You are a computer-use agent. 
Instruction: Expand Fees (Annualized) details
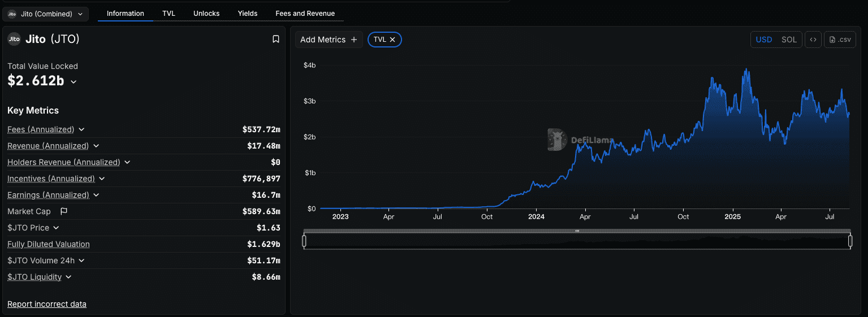pyautogui.click(x=81, y=129)
